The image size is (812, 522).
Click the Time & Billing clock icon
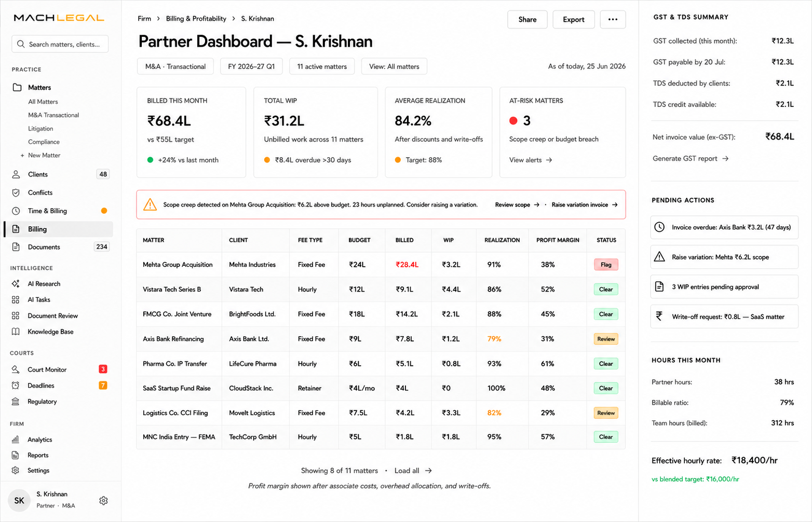coord(16,211)
